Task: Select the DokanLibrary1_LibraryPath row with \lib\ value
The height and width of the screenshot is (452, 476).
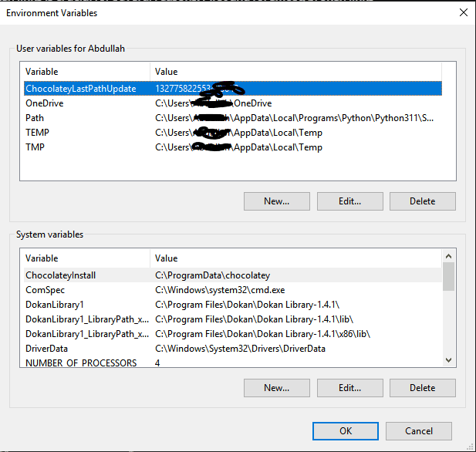Action: coord(233,319)
